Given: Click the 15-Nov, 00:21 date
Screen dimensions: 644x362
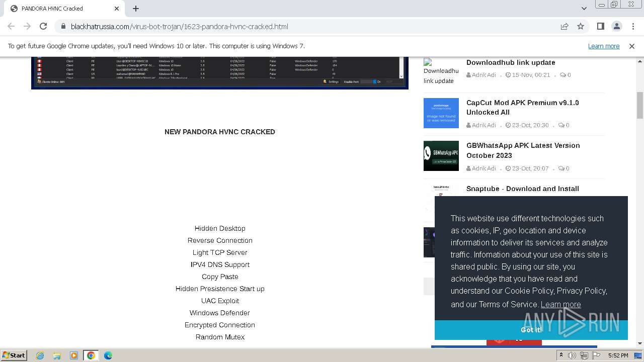Looking at the screenshot, I should [531, 75].
